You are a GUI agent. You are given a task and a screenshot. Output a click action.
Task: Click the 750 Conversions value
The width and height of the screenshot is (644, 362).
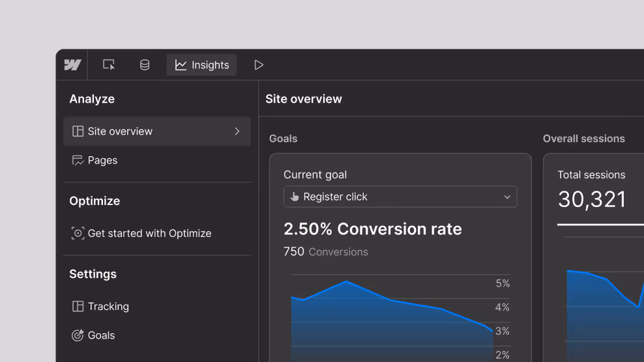pyautogui.click(x=326, y=251)
